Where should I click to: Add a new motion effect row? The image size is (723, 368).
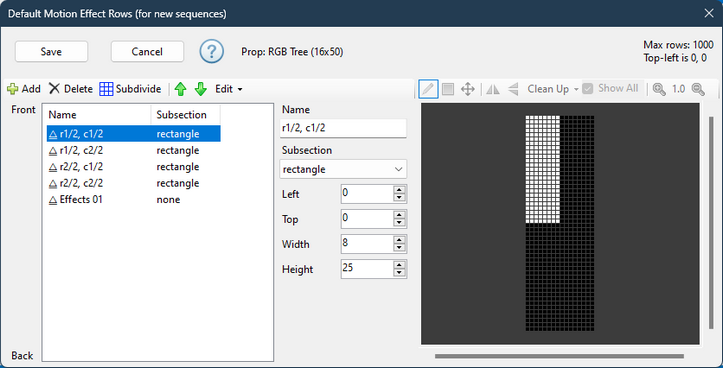coord(24,89)
